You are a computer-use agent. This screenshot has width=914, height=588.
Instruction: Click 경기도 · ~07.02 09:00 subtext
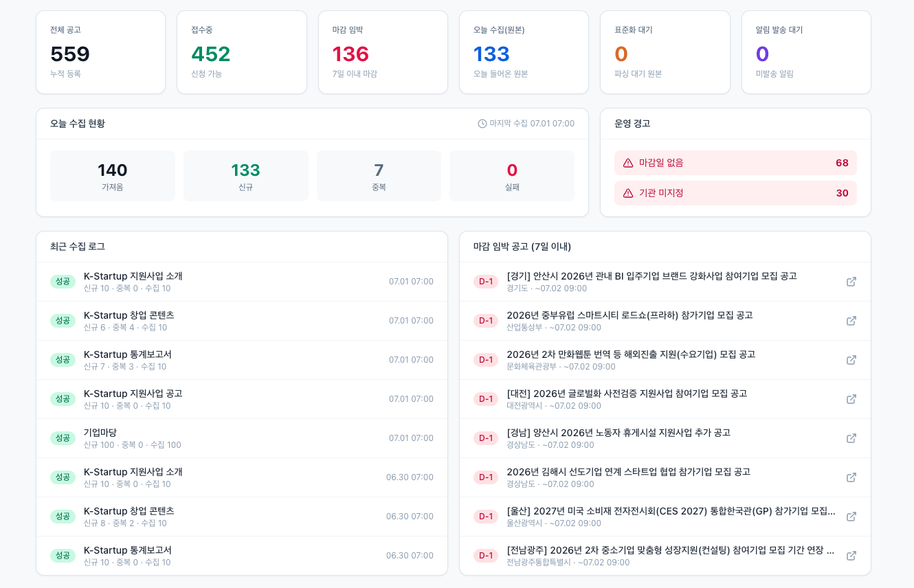546,289
